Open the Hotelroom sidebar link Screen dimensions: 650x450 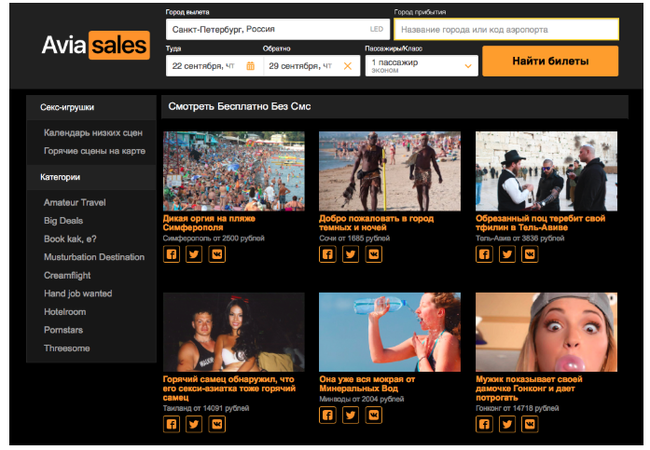tap(65, 312)
